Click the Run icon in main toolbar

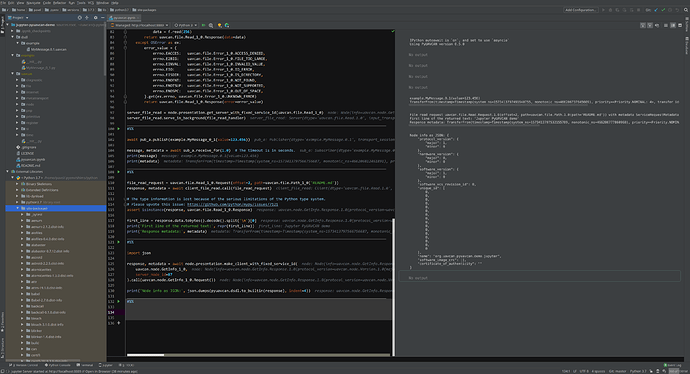(x=603, y=10)
